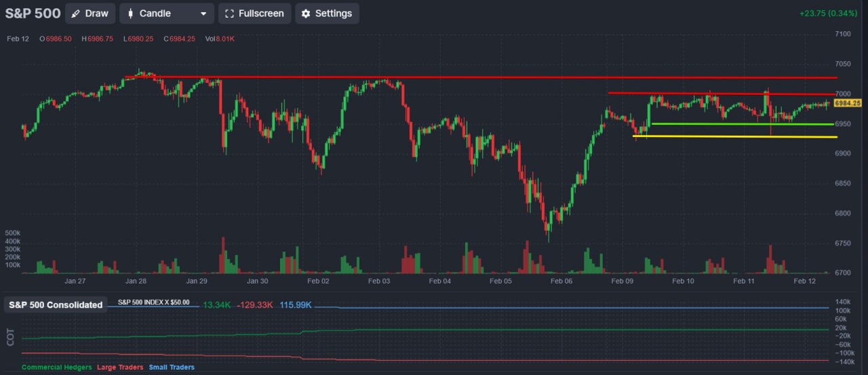Image resolution: width=868 pixels, height=375 pixels.
Task: Click the Feb 12 date in data header
Action: click(18, 39)
